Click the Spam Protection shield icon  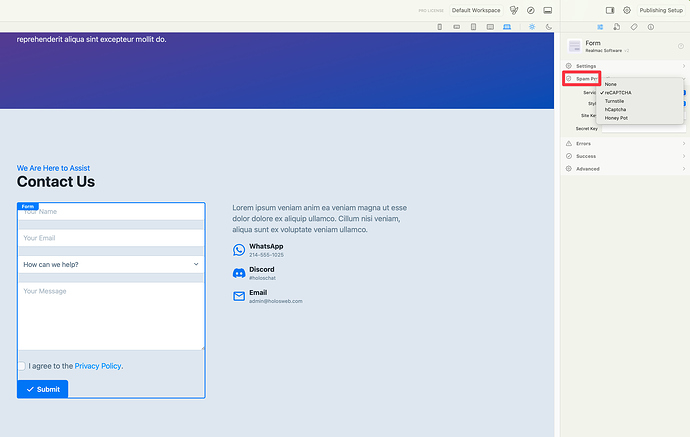click(x=569, y=78)
